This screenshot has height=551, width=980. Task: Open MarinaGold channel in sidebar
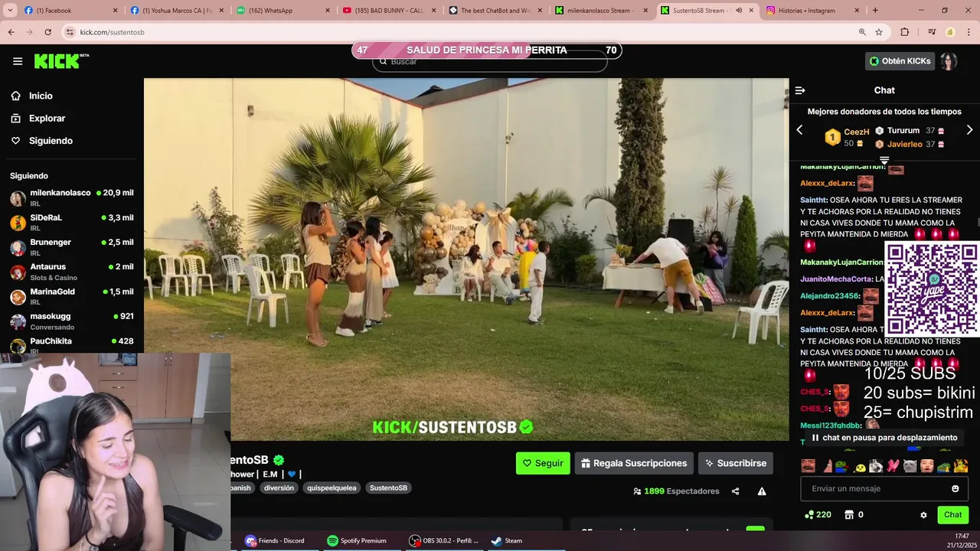pos(72,297)
